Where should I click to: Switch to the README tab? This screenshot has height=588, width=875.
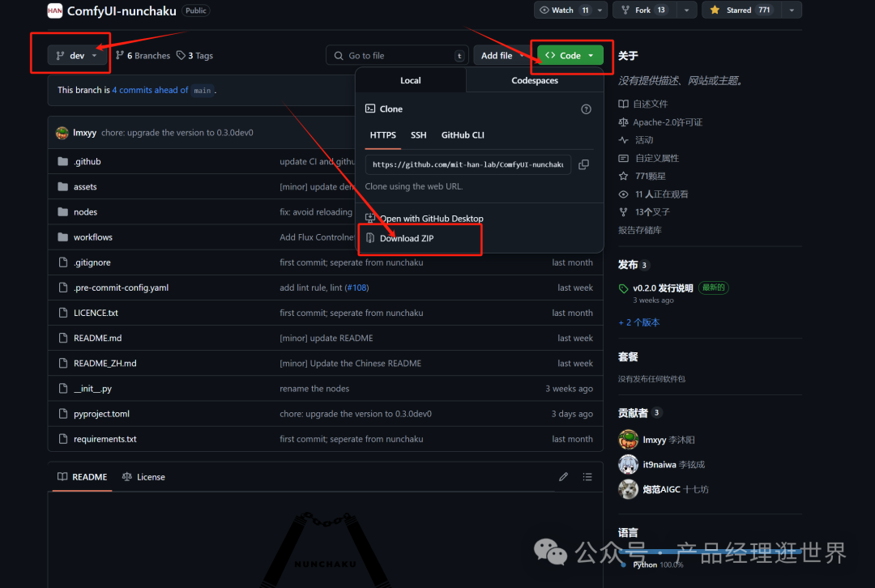[82, 477]
